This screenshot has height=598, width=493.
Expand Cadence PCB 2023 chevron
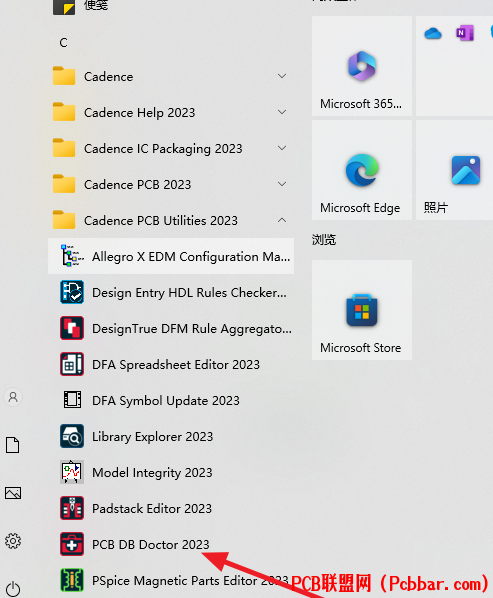(282, 184)
